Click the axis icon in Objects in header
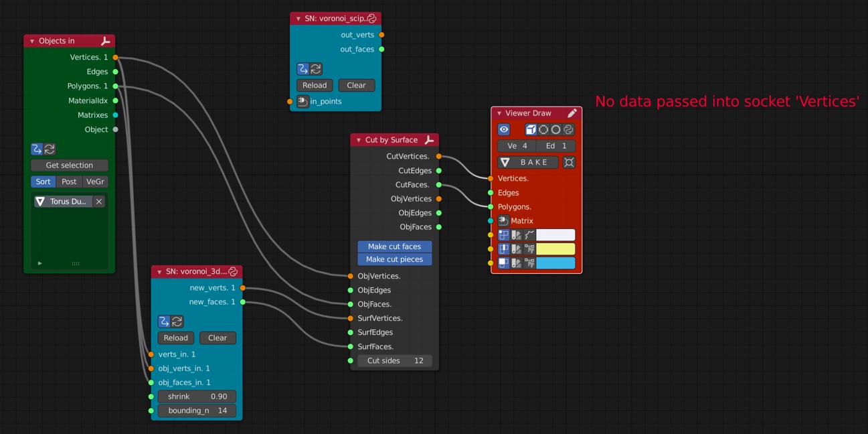The width and height of the screenshot is (868, 434). coord(105,41)
